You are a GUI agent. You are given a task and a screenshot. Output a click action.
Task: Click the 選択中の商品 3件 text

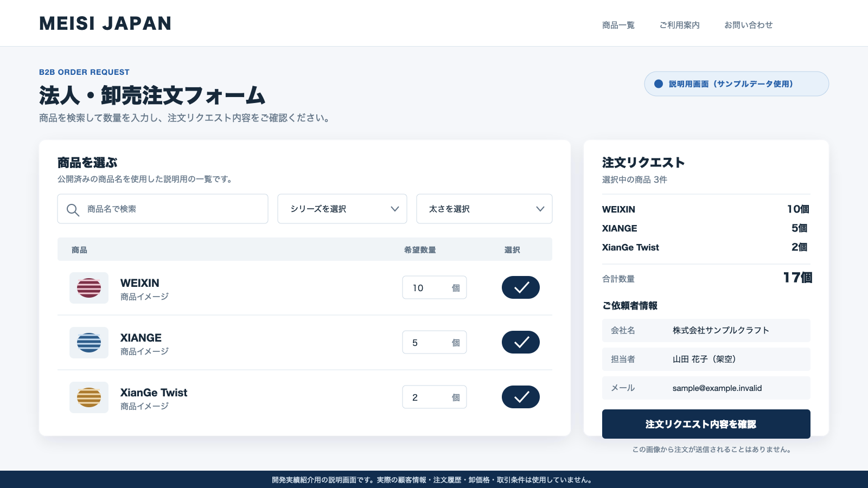(x=635, y=179)
